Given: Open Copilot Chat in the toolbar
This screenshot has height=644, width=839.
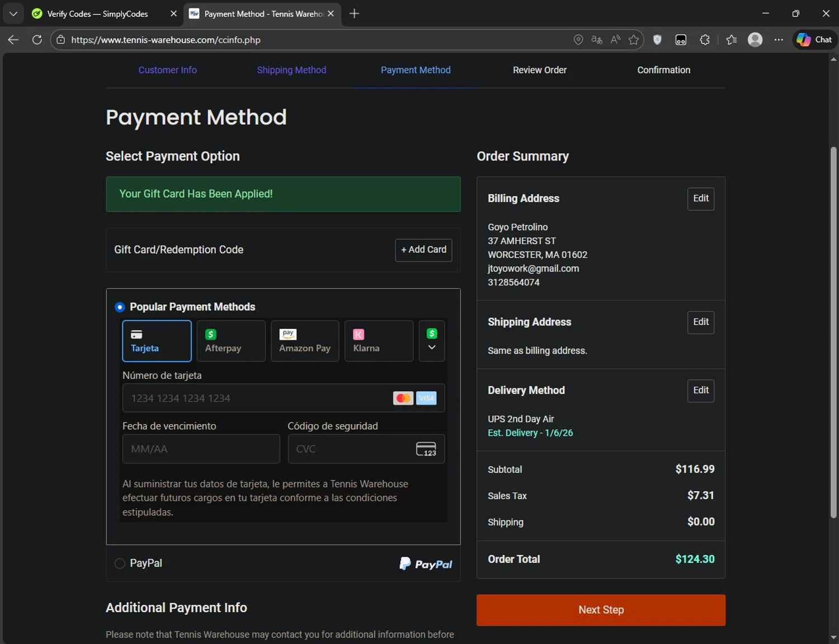Looking at the screenshot, I should (814, 40).
